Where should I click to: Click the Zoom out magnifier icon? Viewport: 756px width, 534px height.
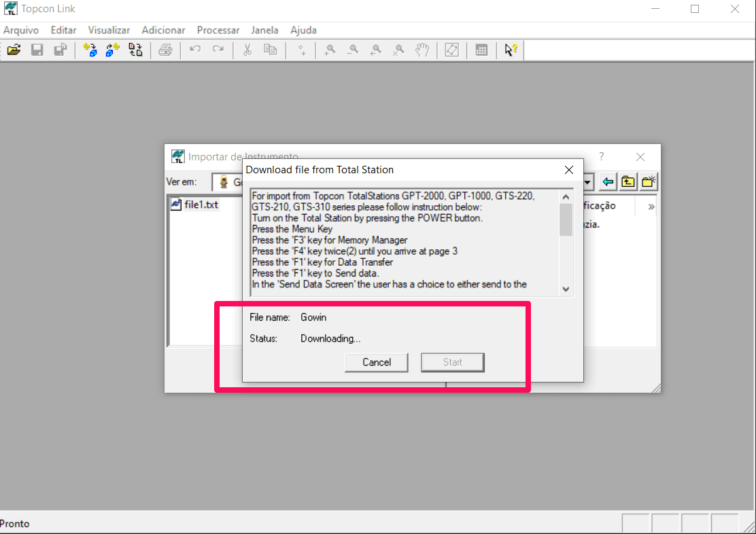coord(354,50)
